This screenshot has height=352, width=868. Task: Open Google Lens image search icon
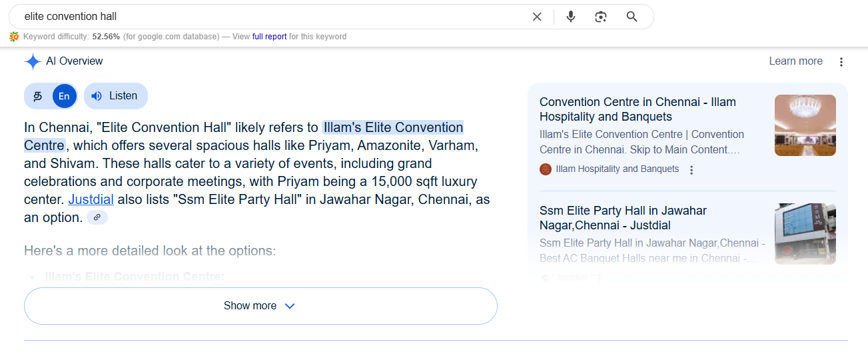(601, 17)
